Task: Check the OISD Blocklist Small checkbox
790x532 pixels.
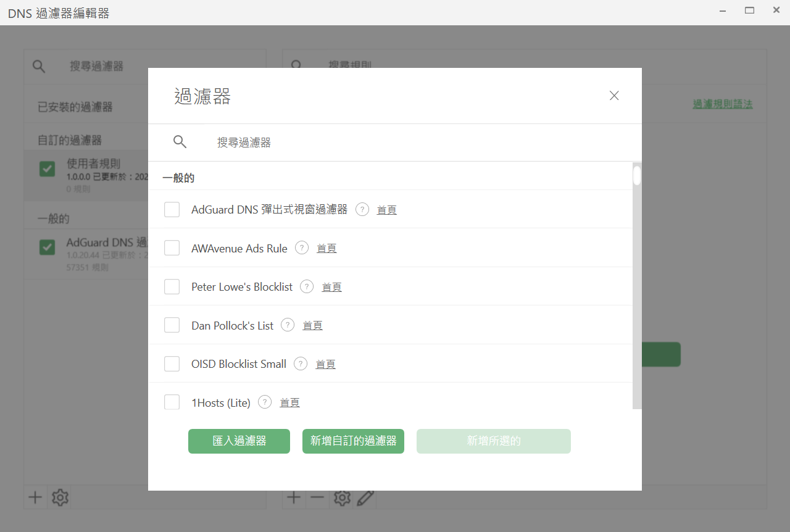Action: click(x=172, y=364)
